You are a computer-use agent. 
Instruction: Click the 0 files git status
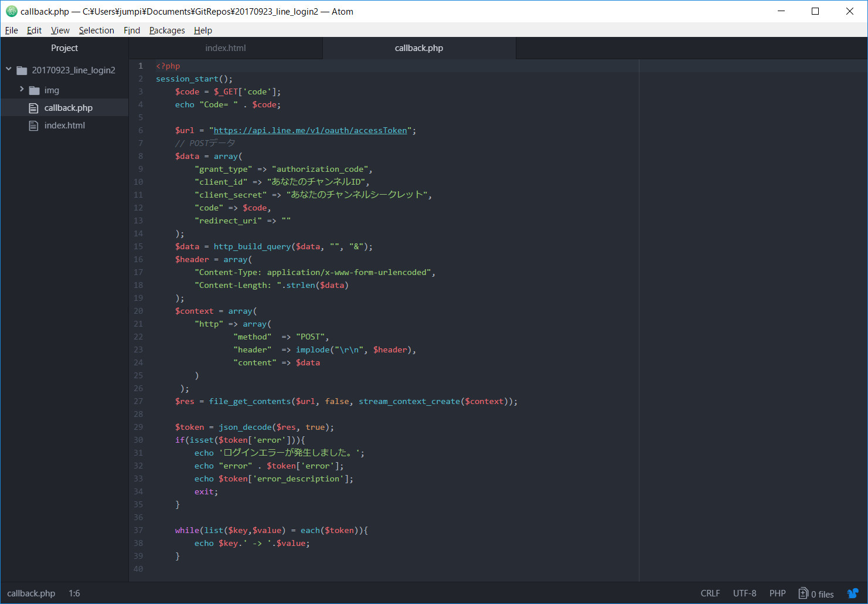coord(816,593)
